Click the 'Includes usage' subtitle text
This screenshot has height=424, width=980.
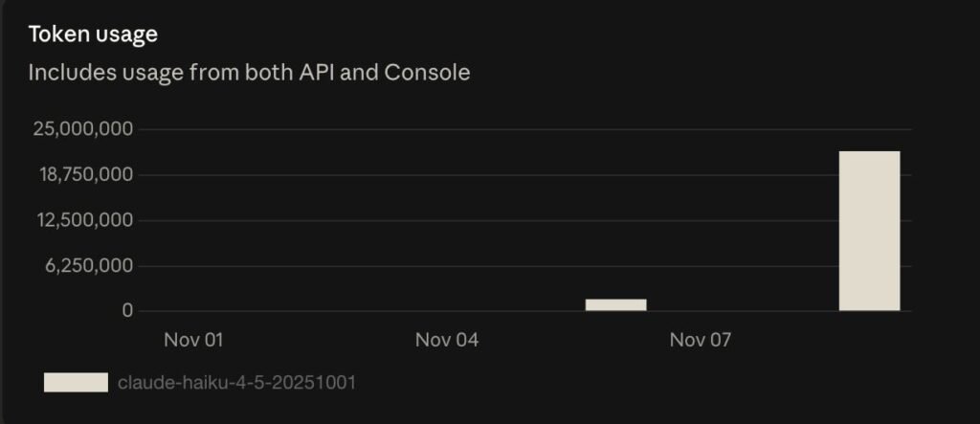pyautogui.click(x=249, y=73)
